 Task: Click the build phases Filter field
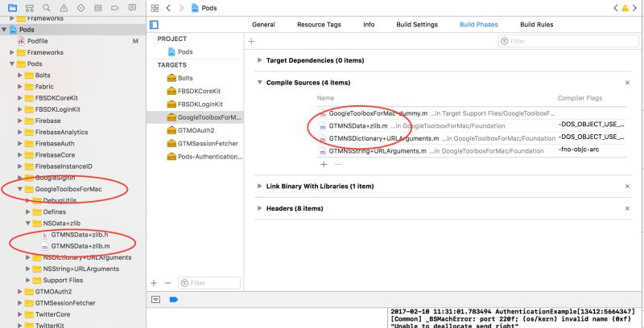(x=568, y=41)
